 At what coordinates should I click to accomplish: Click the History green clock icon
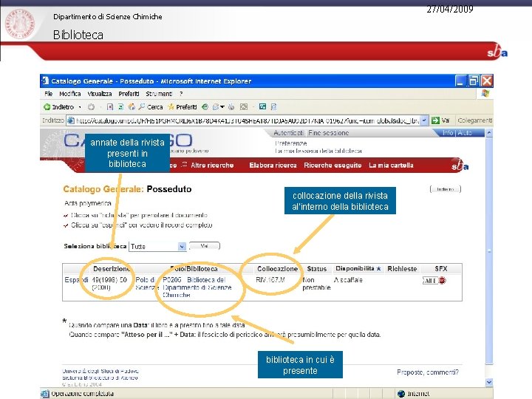(205, 107)
